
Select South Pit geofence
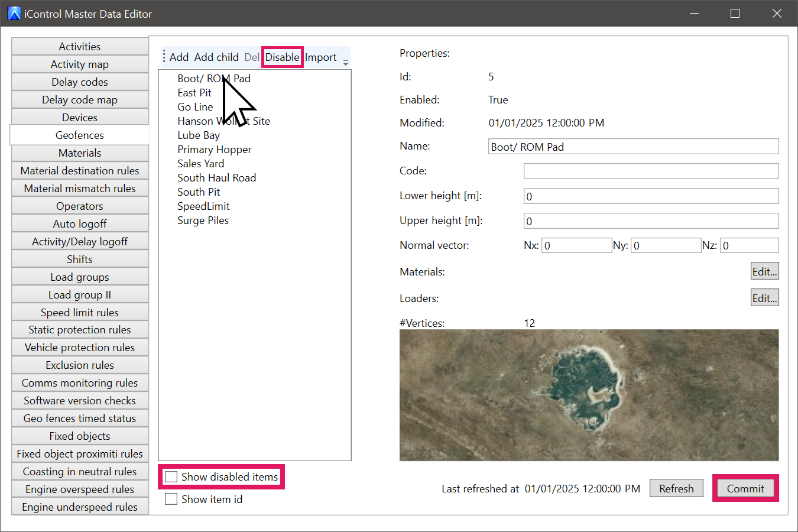199,192
